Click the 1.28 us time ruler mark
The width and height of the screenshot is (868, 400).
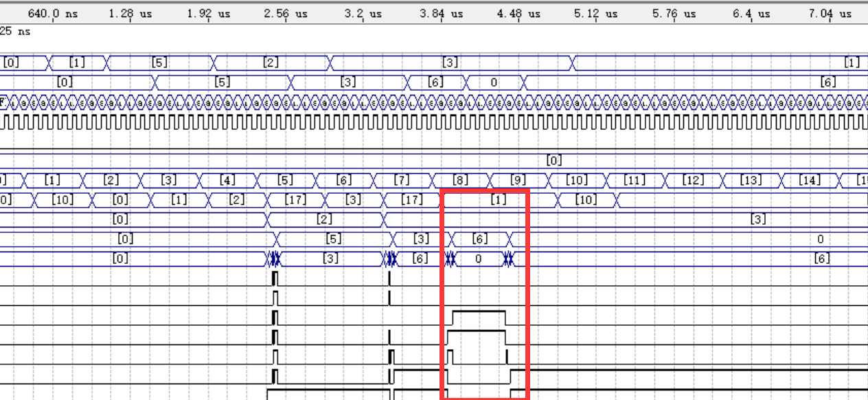point(130,14)
